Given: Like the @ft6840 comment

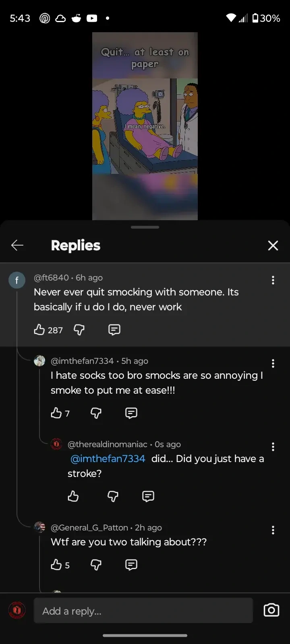Looking at the screenshot, I should click(39, 330).
